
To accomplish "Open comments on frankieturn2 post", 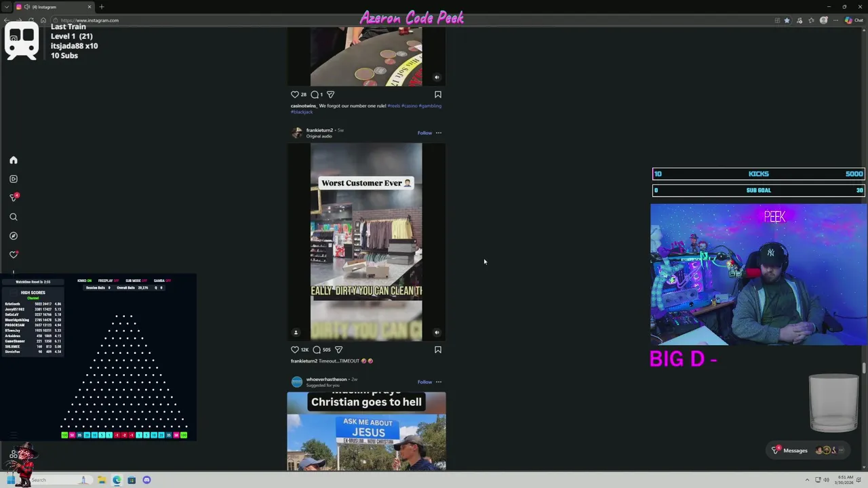I will (317, 350).
